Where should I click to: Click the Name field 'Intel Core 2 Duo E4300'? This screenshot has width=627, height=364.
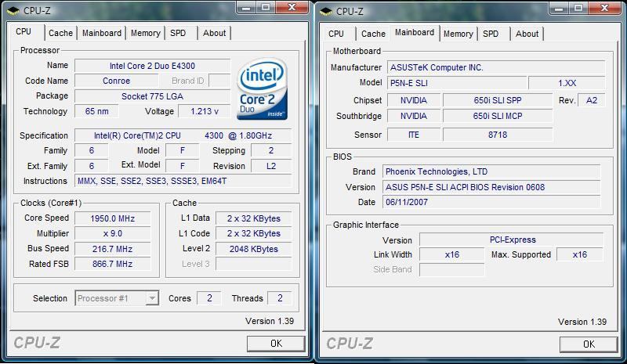pos(152,66)
